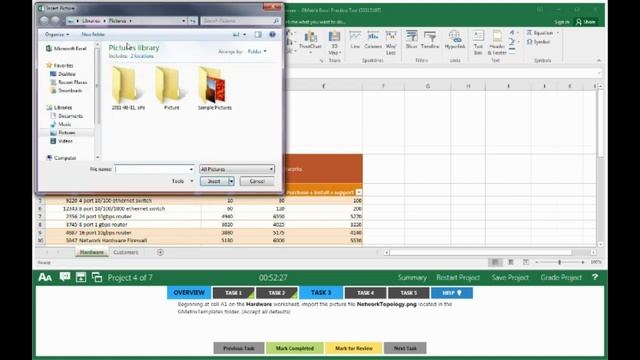Click the text size AA icon
640x360 pixels.
coord(45,278)
